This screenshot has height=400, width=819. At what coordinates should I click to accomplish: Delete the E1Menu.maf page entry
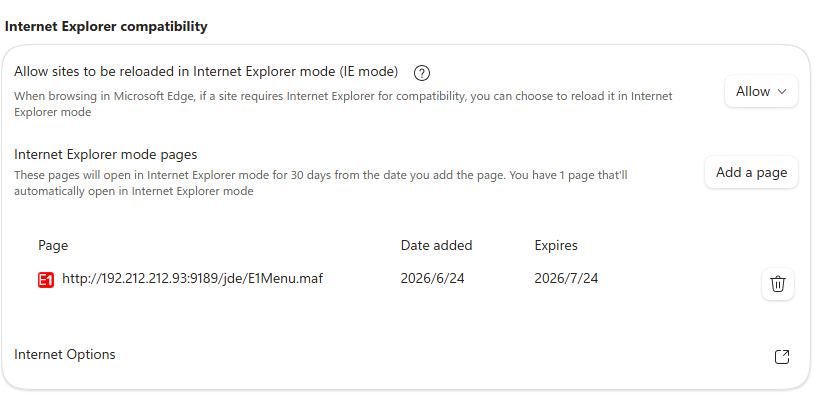tap(778, 284)
